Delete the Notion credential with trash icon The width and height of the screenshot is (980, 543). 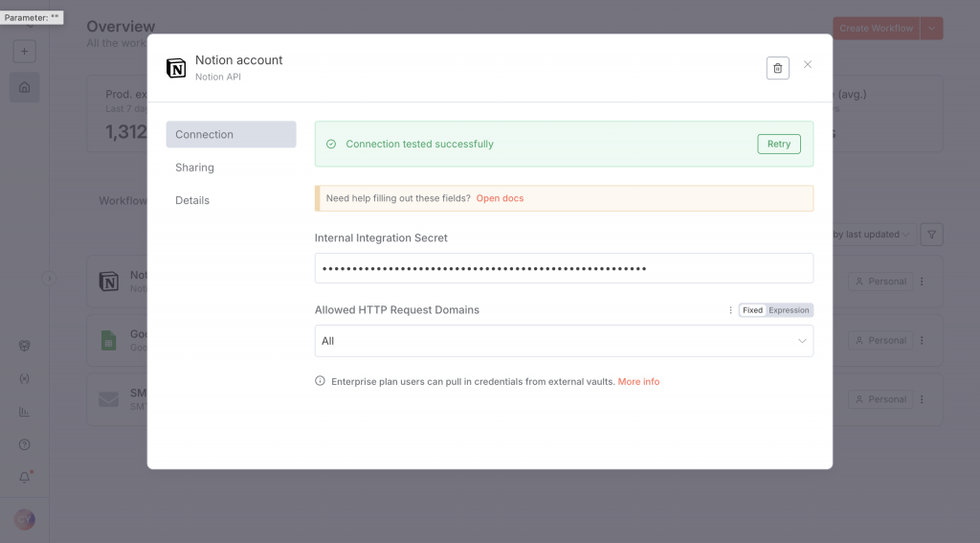coord(777,68)
